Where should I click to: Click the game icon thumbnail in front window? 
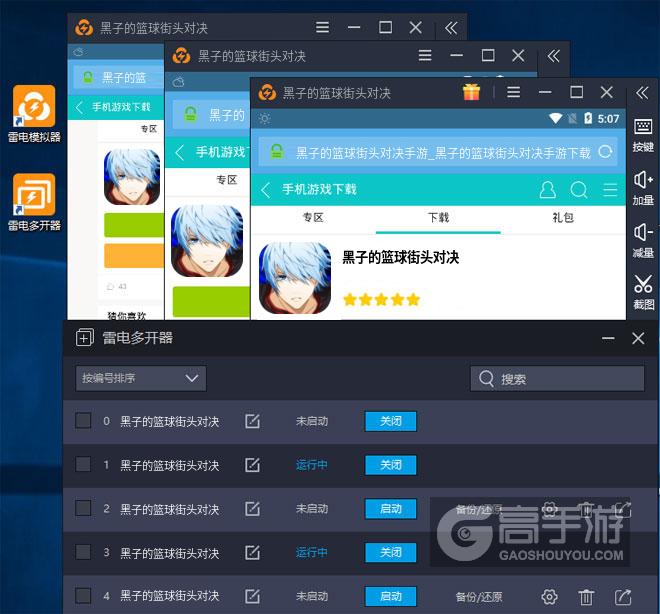coord(295,278)
